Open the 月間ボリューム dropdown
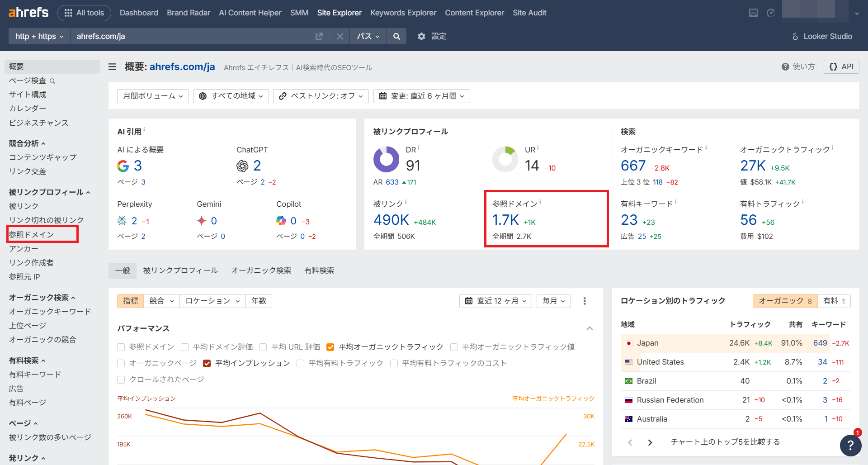Screen dimensions: 868x465 152,96
